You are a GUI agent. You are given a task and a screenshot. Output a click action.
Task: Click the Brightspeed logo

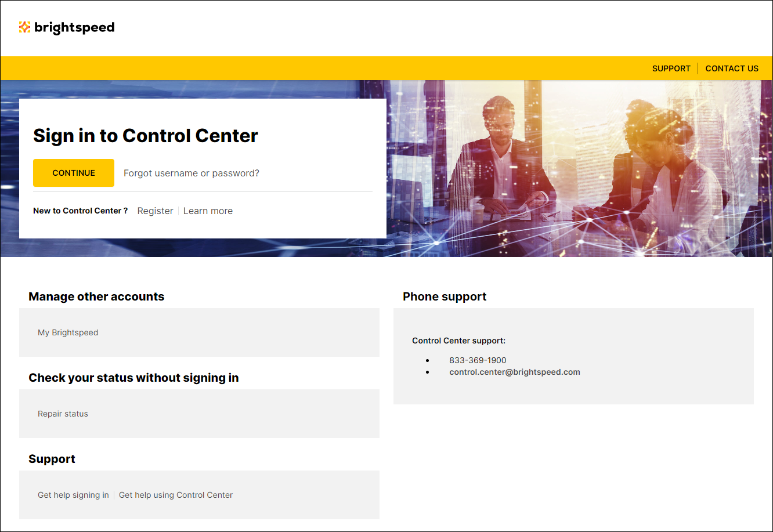pyautogui.click(x=67, y=27)
